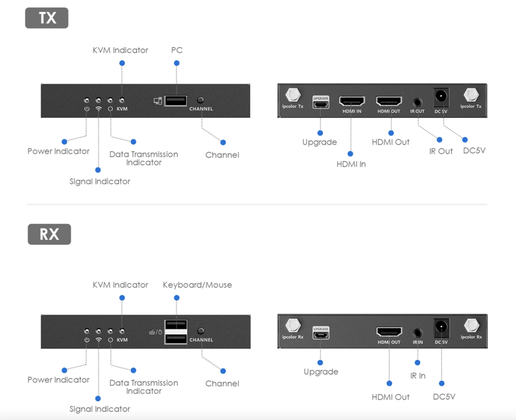Click the "Keyboard/Mouse" label text
This screenshot has width=516, height=420.
tap(197, 285)
